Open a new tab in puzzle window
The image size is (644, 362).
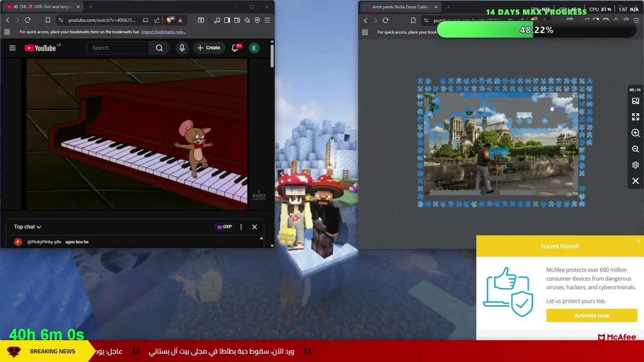[448, 7]
